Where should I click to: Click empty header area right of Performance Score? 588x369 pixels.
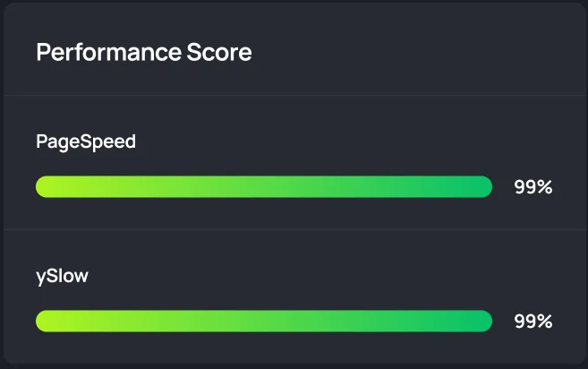412,53
